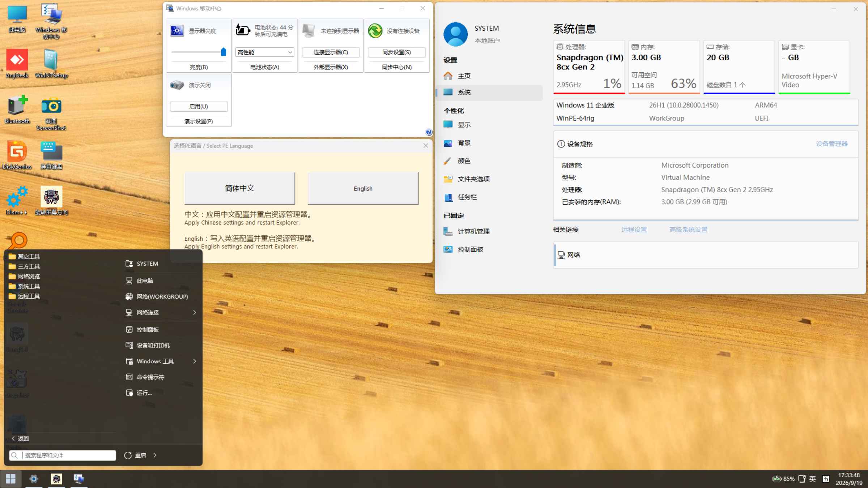Click the help question mark in Mobility Center
The height and width of the screenshot is (488, 868).
point(429,132)
